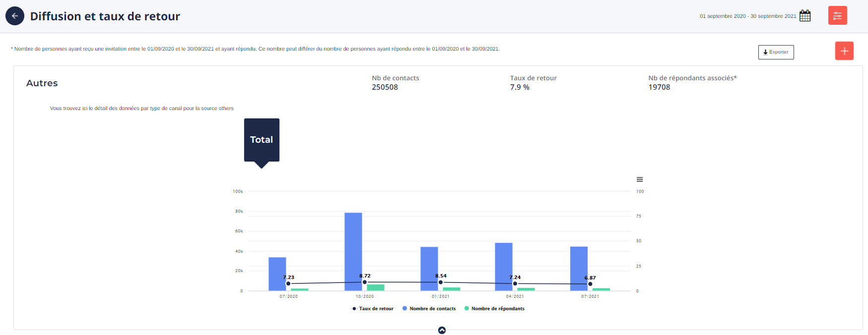The image size is (868, 335).
Task: Click the 10/2020 green respondents bar
Action: 376,287
